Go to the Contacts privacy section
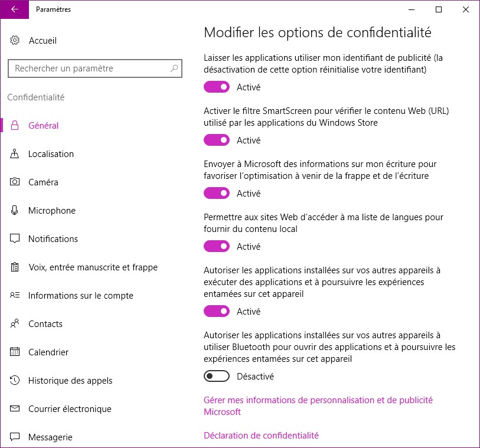 pyautogui.click(x=45, y=324)
